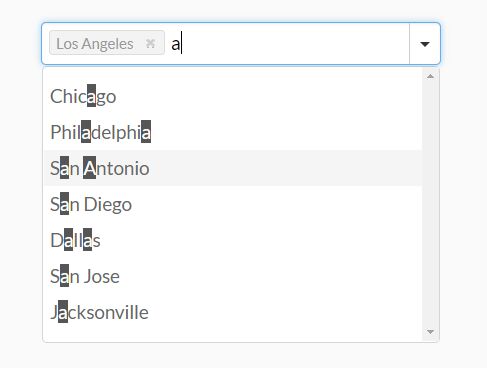Choose Philadelphia in the dropdown list
487x368 pixels.
click(233, 132)
